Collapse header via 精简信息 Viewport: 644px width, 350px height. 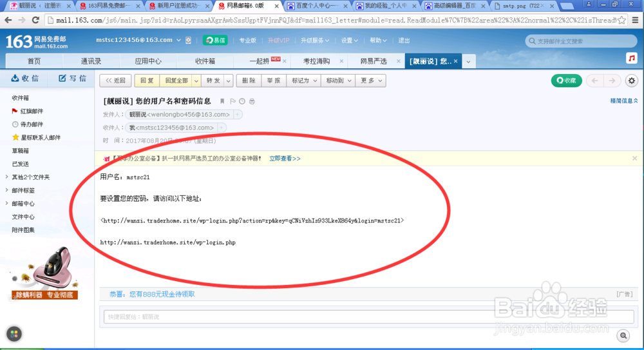click(x=624, y=101)
